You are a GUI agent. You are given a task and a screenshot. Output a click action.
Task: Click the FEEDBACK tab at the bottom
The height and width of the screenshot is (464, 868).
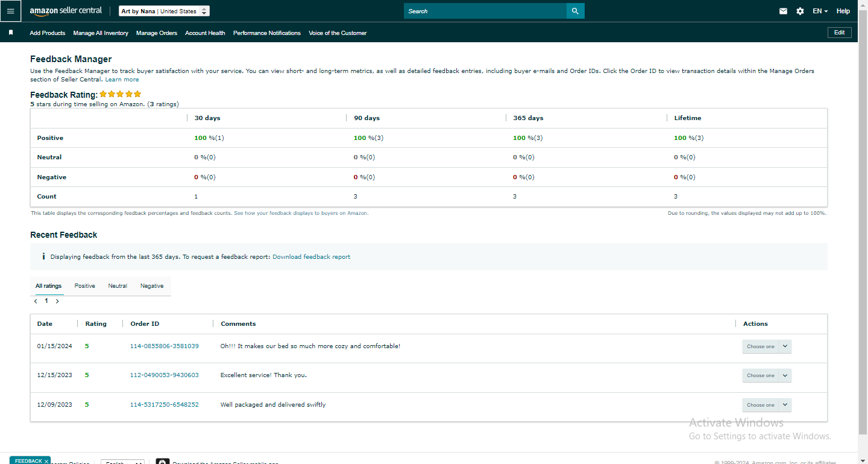(x=28, y=460)
